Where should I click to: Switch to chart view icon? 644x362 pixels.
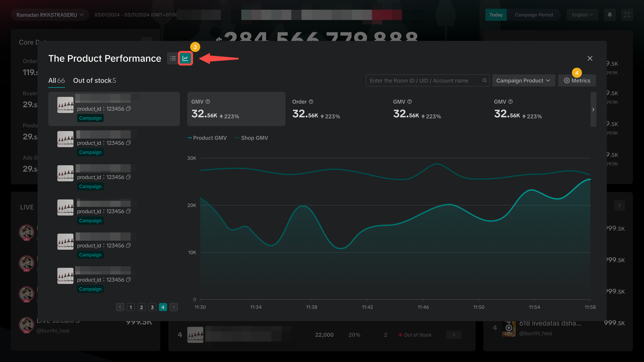pyautogui.click(x=185, y=58)
